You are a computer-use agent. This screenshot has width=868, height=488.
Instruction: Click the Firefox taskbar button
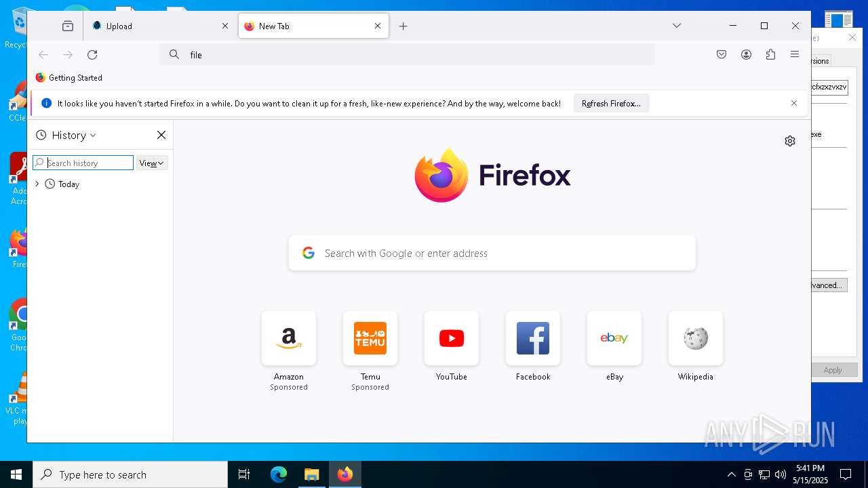pyautogui.click(x=345, y=474)
